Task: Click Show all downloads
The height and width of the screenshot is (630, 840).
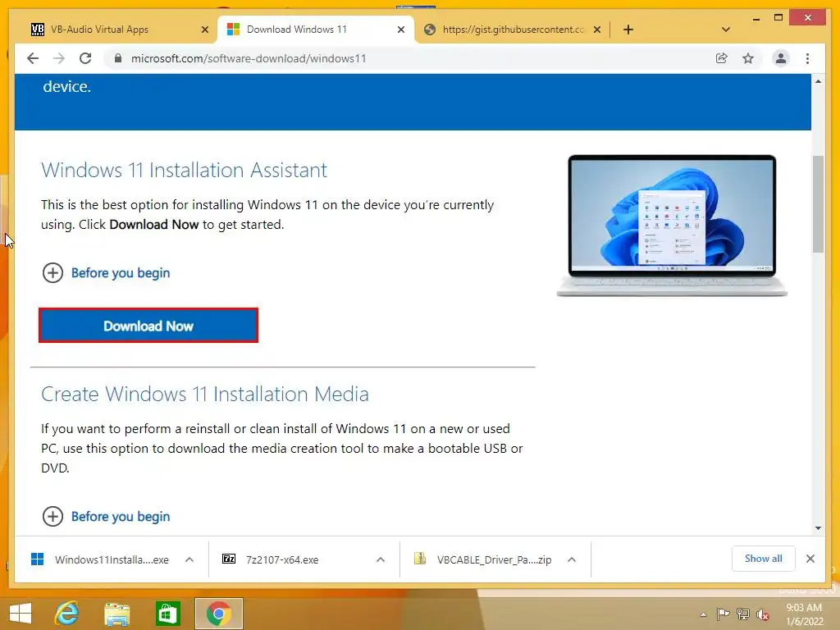Action: pyautogui.click(x=764, y=559)
